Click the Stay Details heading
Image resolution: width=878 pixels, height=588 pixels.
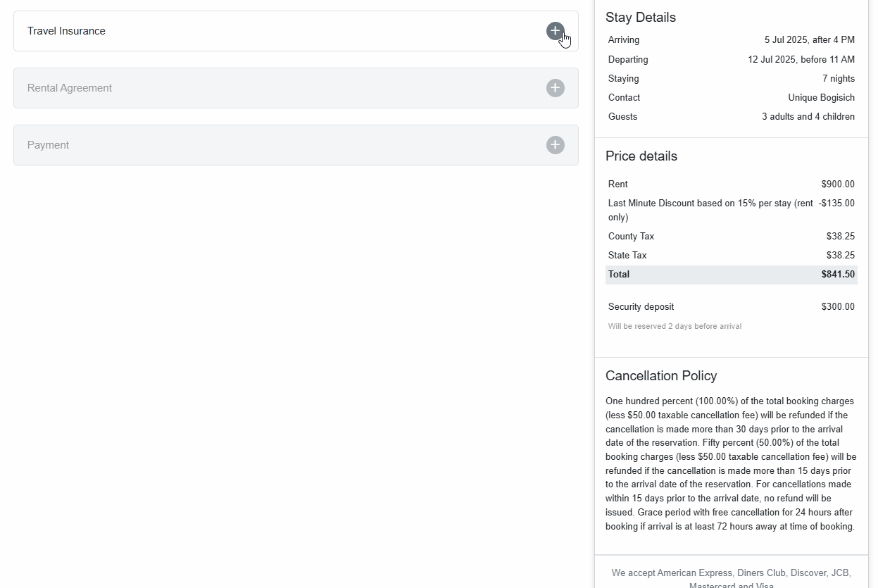[640, 18]
